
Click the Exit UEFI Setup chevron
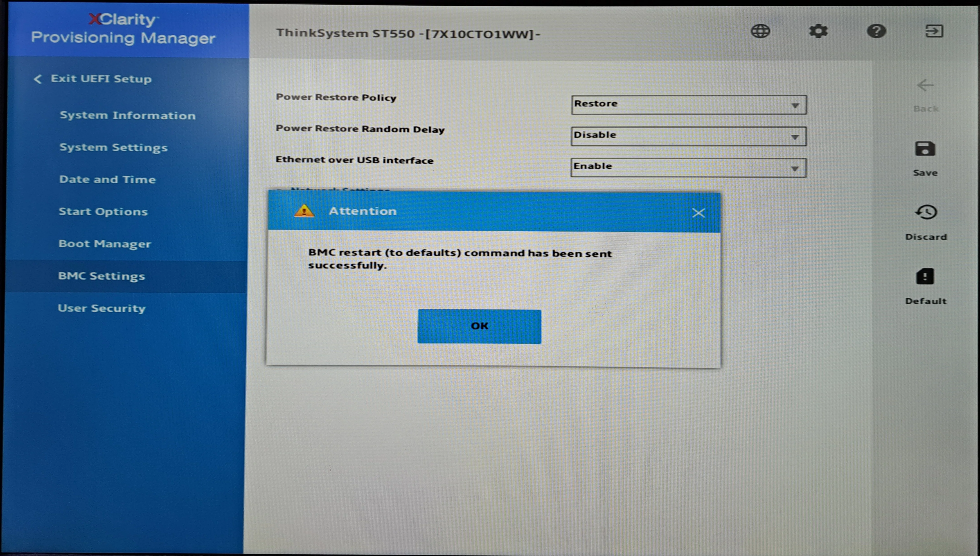37,79
